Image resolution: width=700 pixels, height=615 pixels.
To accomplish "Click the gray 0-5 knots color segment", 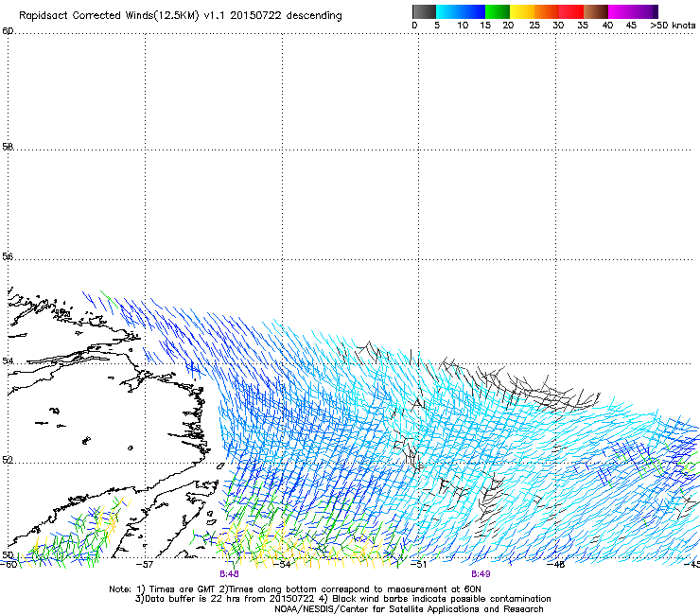I will (x=424, y=11).
